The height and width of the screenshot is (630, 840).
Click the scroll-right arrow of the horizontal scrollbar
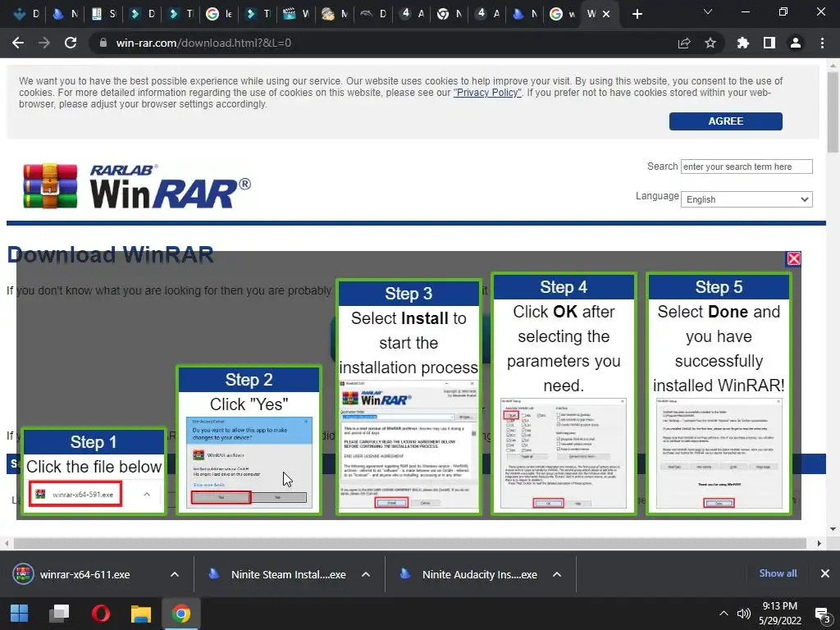[819, 543]
